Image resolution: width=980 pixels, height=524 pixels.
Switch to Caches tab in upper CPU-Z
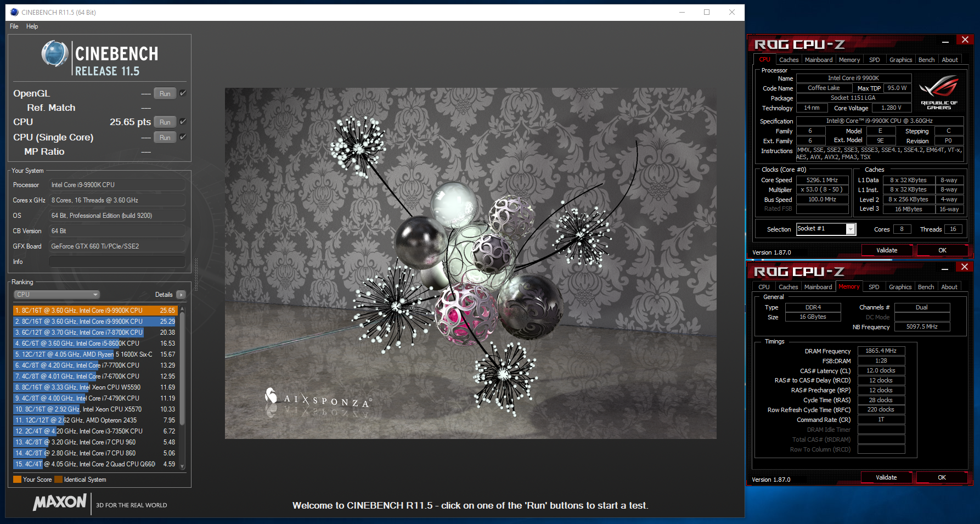click(788, 60)
